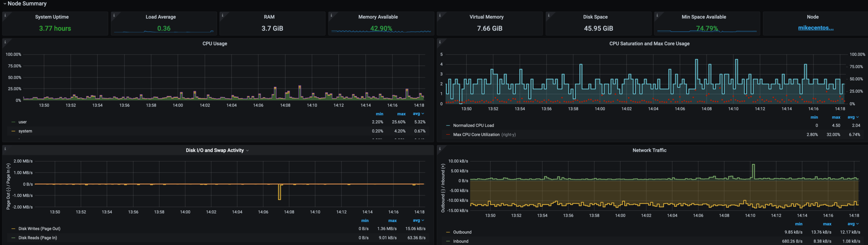Screen dimensions: 868x245
Task: Open the Load Average panel title
Action: pyautogui.click(x=161, y=17)
